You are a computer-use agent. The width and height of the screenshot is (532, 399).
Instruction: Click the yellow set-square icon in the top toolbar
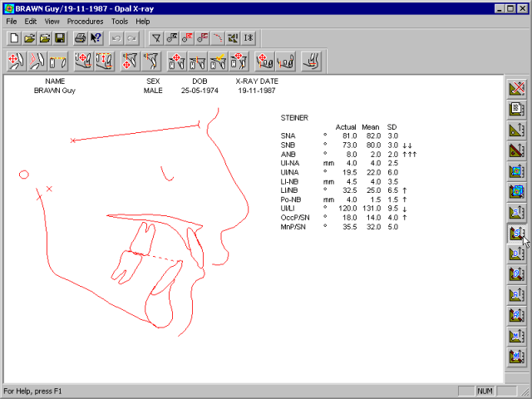pos(233,38)
